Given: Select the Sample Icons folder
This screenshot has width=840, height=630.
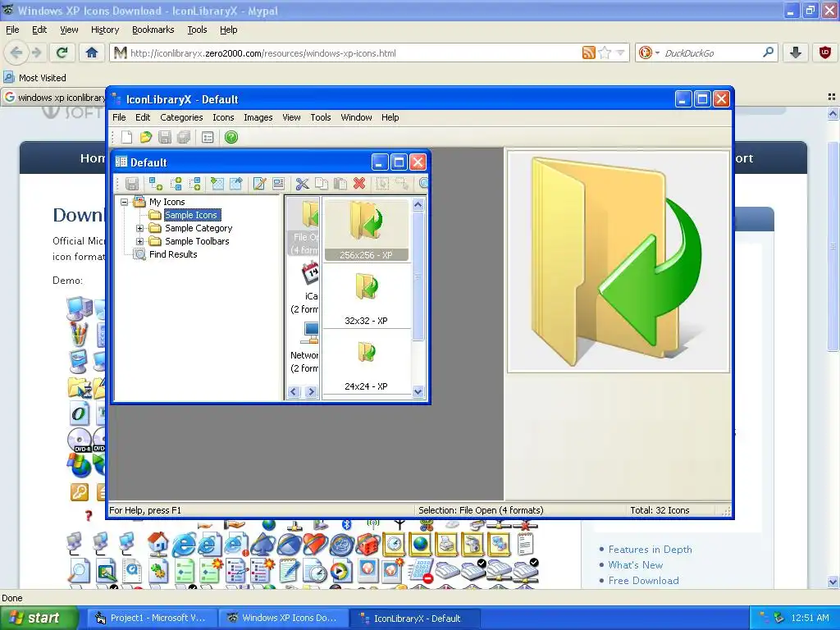Looking at the screenshot, I should click(x=191, y=215).
